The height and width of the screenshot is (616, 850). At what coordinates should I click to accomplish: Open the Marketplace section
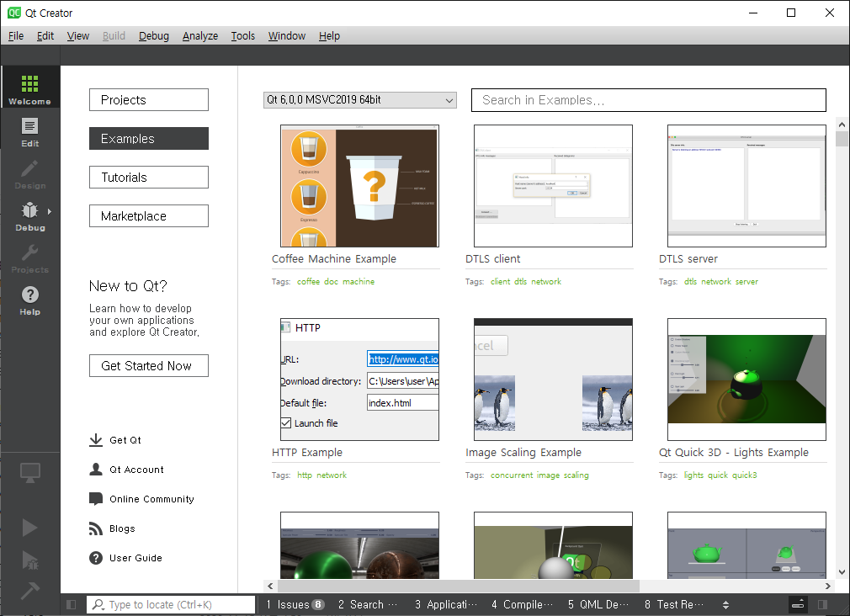click(x=148, y=215)
